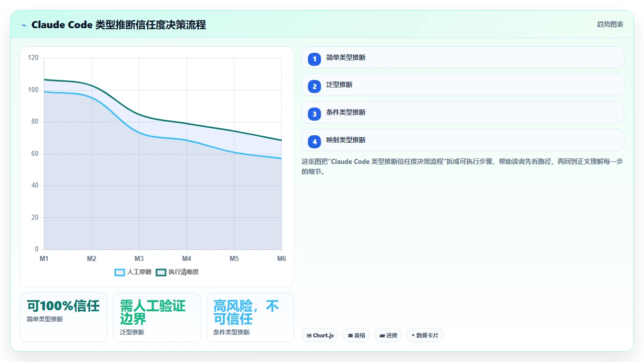Click y-axis value 40
The height and width of the screenshot is (362, 644).
tap(35, 186)
